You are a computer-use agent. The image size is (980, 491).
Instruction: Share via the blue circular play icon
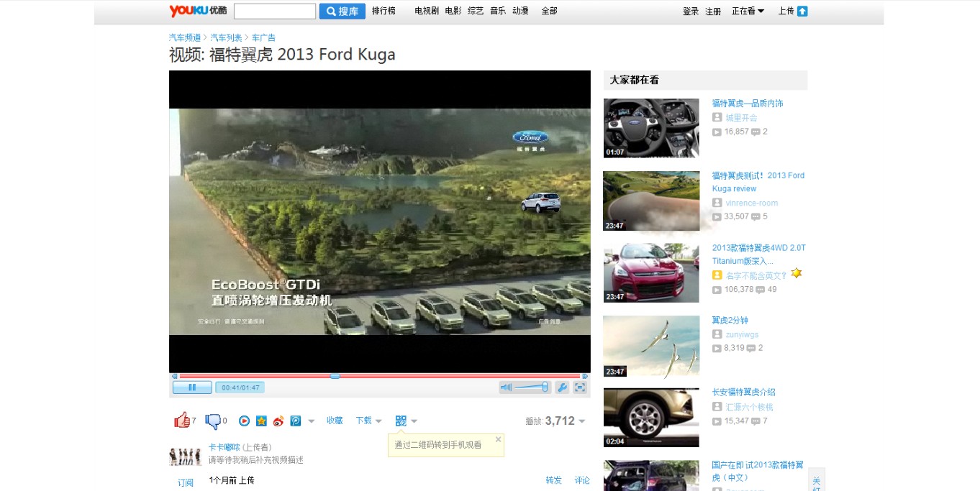pos(245,421)
